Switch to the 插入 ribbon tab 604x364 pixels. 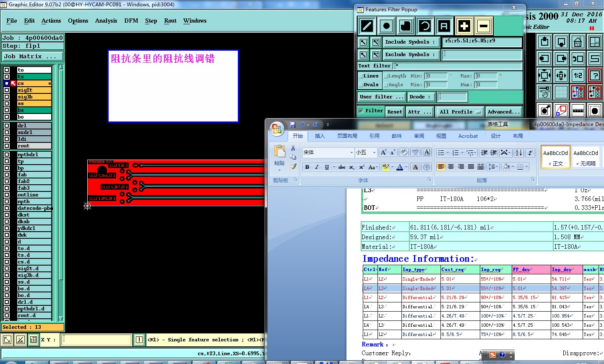click(320, 136)
